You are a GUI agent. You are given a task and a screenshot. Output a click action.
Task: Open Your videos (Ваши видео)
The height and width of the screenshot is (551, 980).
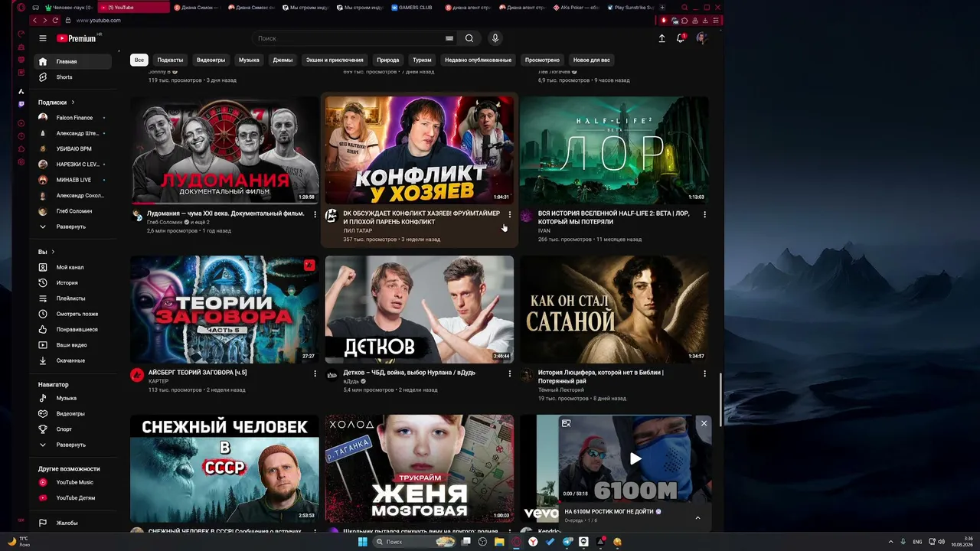[x=73, y=345]
